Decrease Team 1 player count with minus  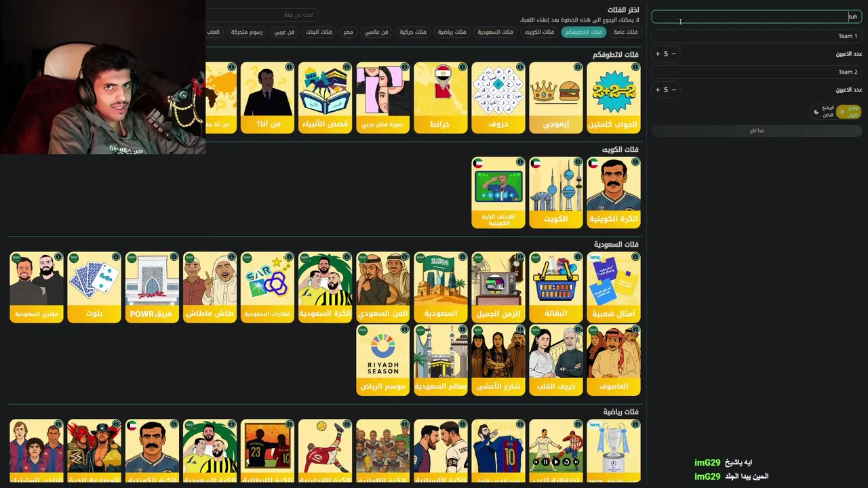click(673, 54)
